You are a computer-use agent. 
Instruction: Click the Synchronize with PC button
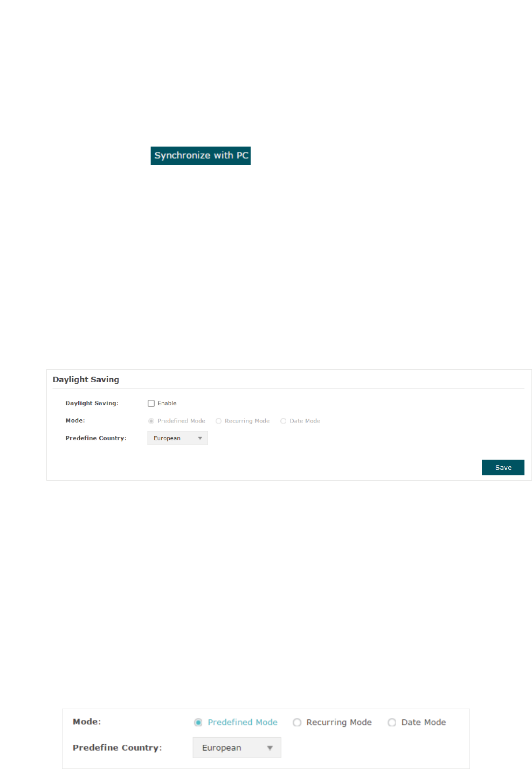[201, 156]
